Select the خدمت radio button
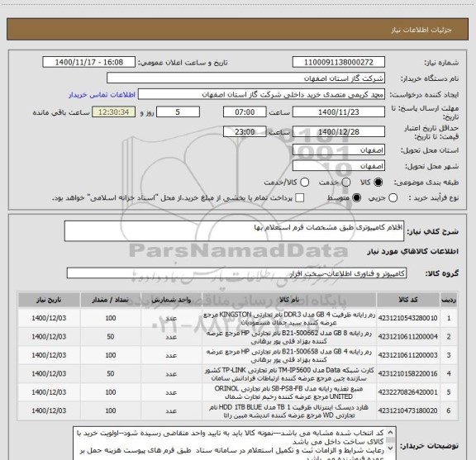The width and height of the screenshot is (476, 460). click(x=346, y=183)
